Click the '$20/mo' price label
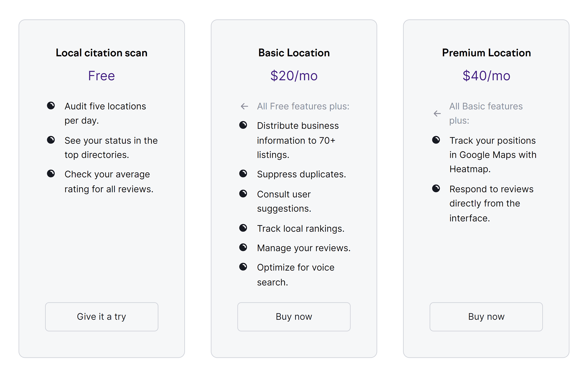The width and height of the screenshot is (588, 378). click(294, 76)
